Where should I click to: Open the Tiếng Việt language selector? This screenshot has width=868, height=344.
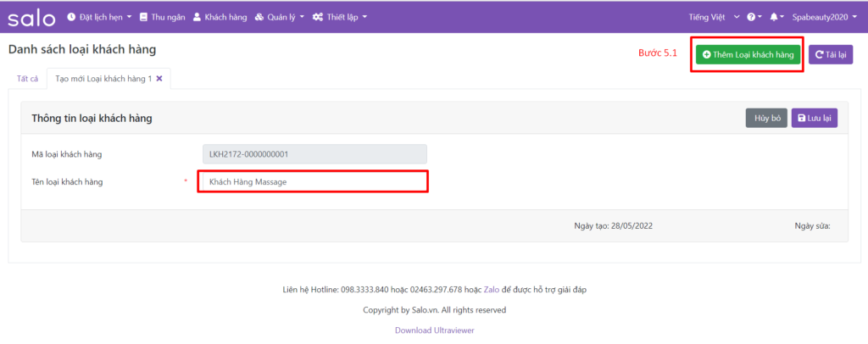tap(715, 17)
